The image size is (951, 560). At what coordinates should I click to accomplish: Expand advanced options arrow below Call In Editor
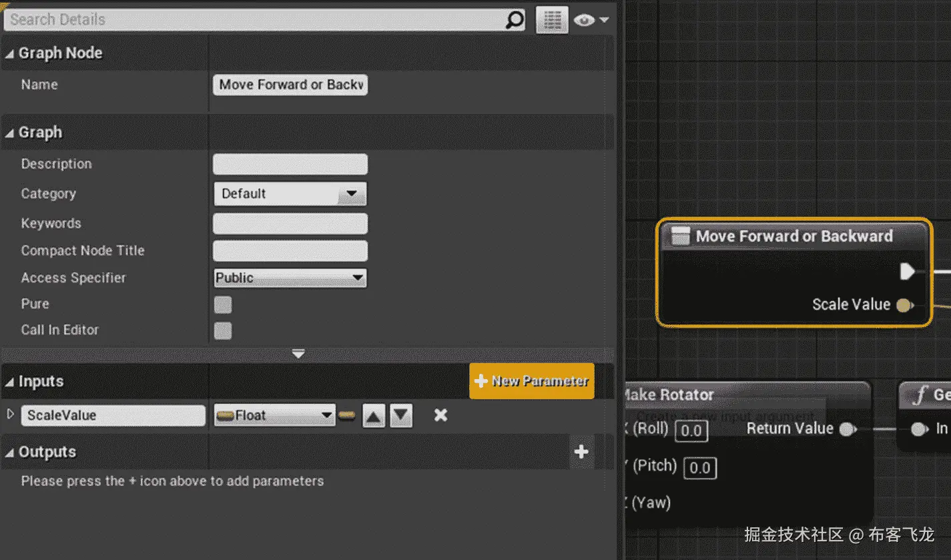tap(298, 354)
